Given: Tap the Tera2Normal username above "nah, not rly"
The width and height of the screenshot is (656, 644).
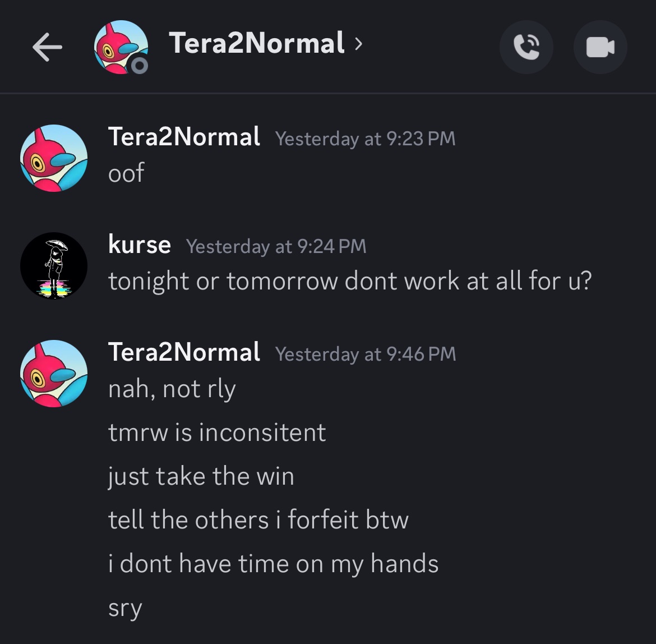Looking at the screenshot, I should click(x=184, y=352).
